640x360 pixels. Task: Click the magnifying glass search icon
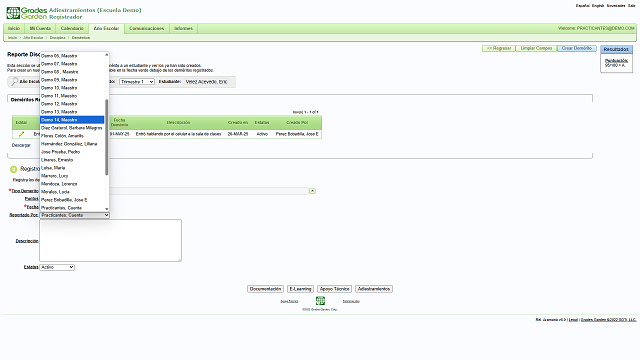pos(14,82)
